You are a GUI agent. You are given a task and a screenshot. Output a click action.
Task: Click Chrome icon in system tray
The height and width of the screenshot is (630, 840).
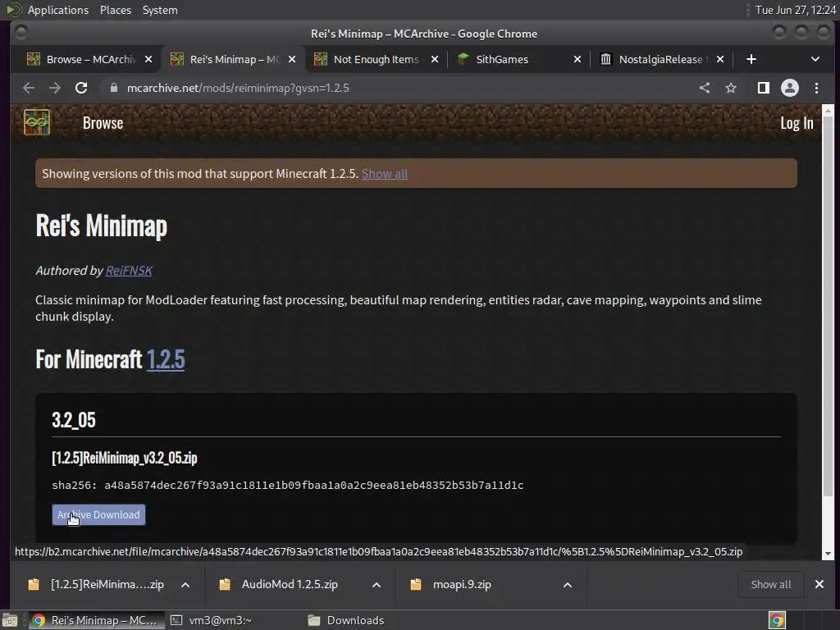point(777,620)
